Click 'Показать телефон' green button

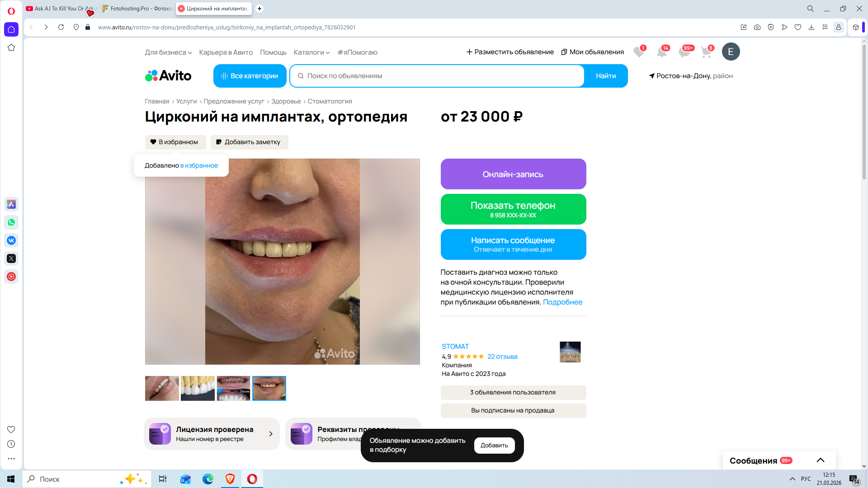click(513, 209)
